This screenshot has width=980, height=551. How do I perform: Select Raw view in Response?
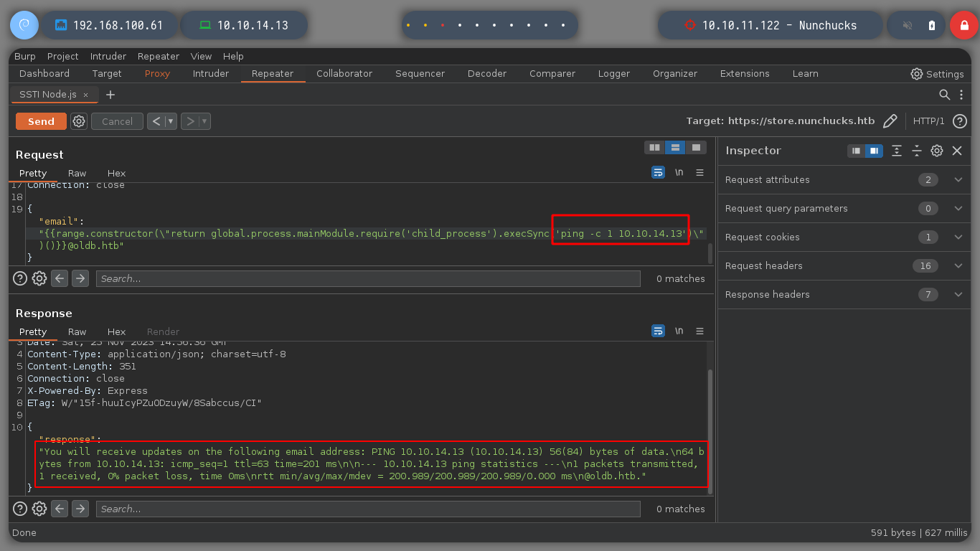(77, 331)
